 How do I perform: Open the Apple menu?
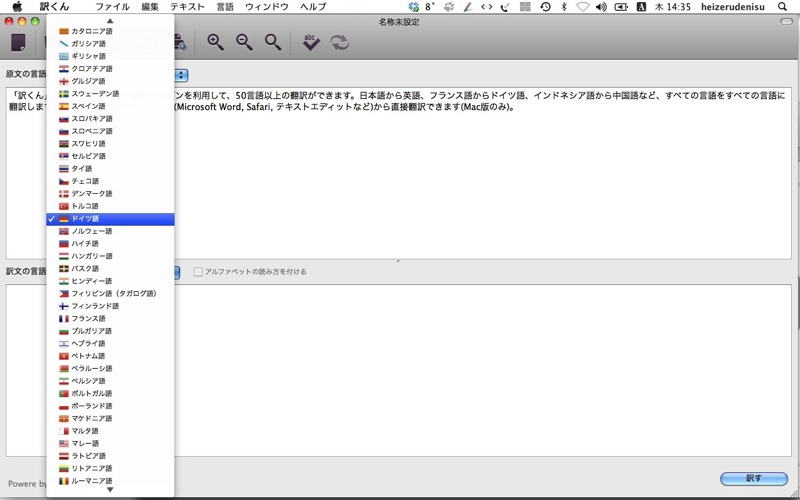click(17, 7)
